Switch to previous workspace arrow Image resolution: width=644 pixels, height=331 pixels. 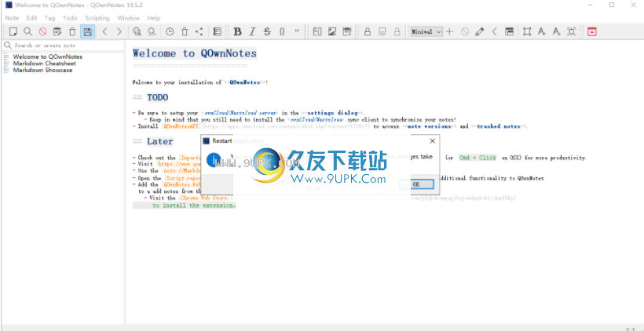click(494, 31)
